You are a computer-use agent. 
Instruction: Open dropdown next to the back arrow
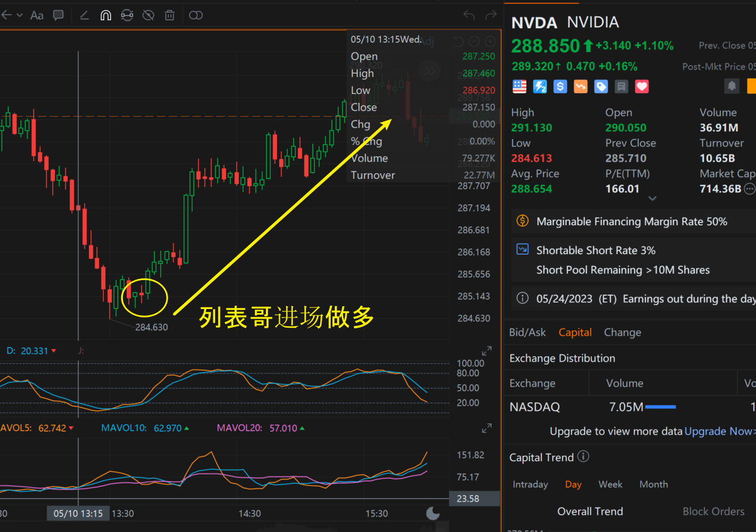(x=19, y=15)
